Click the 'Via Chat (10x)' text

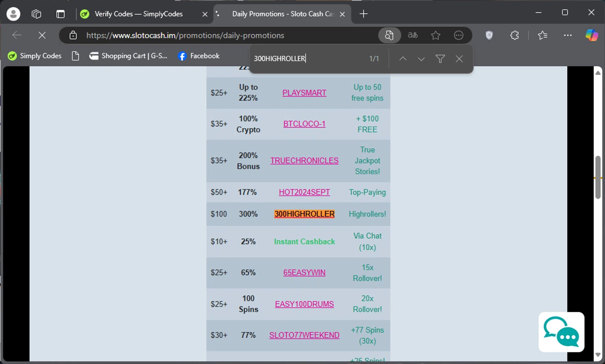367,242
